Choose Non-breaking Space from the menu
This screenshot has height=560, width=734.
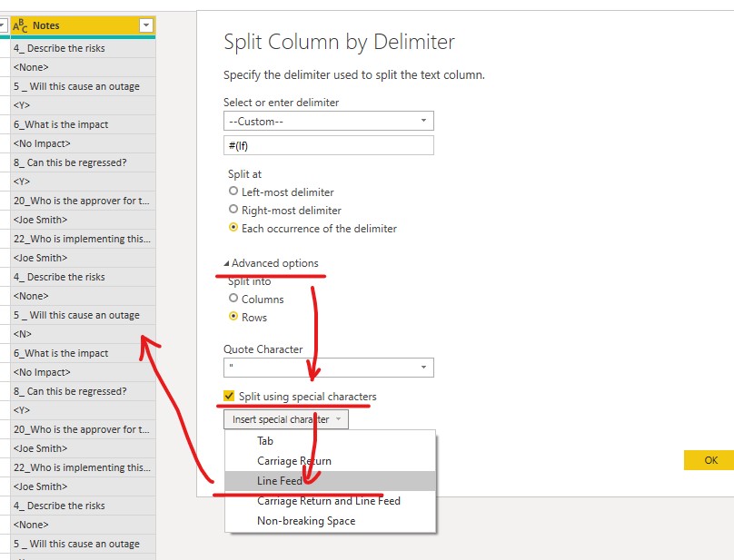pyautogui.click(x=330, y=521)
